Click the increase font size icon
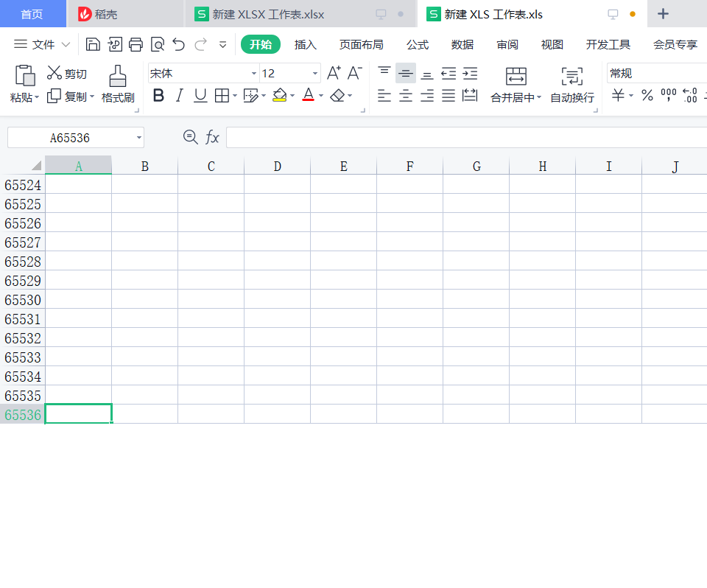707x588 pixels. (334, 73)
